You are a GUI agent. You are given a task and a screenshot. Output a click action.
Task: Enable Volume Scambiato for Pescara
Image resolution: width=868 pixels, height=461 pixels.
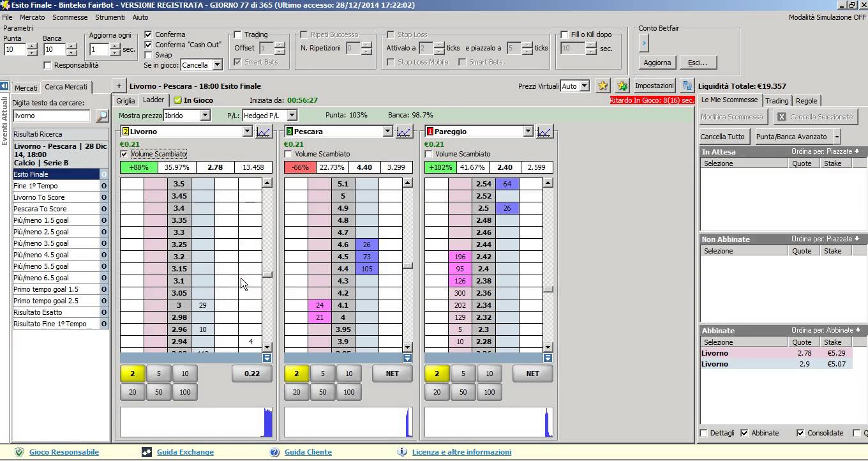tap(288, 154)
